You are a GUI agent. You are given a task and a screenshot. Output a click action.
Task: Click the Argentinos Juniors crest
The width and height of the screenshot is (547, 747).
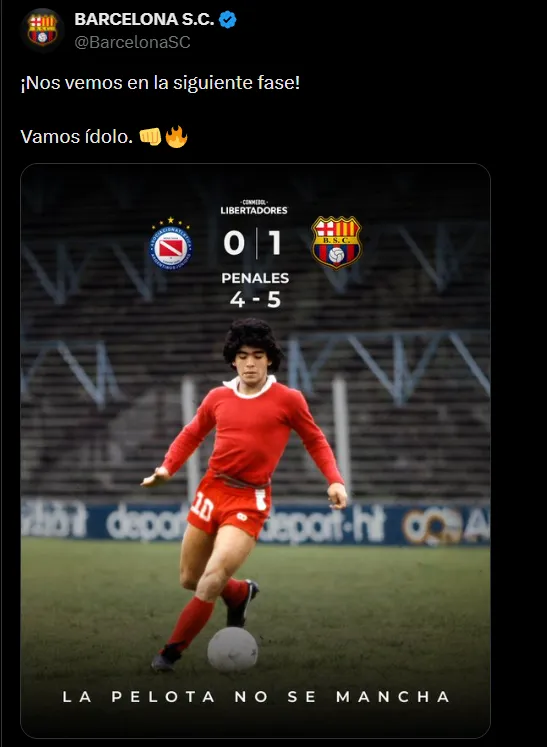click(171, 243)
